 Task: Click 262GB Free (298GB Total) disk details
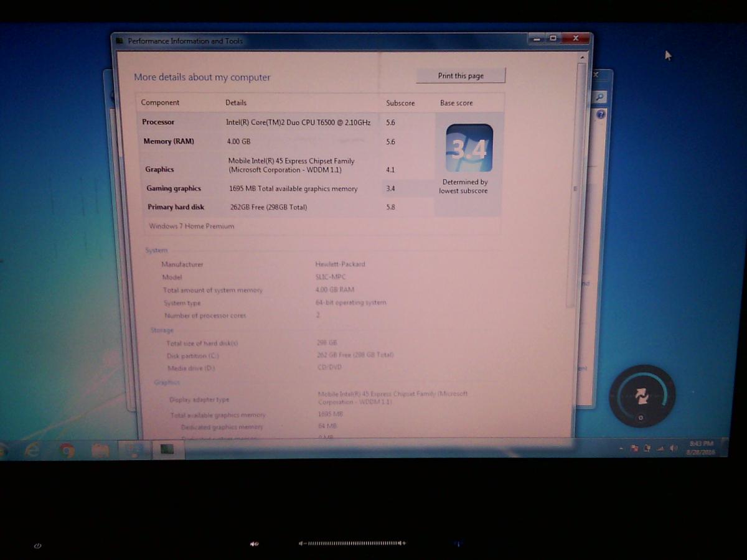click(x=268, y=207)
